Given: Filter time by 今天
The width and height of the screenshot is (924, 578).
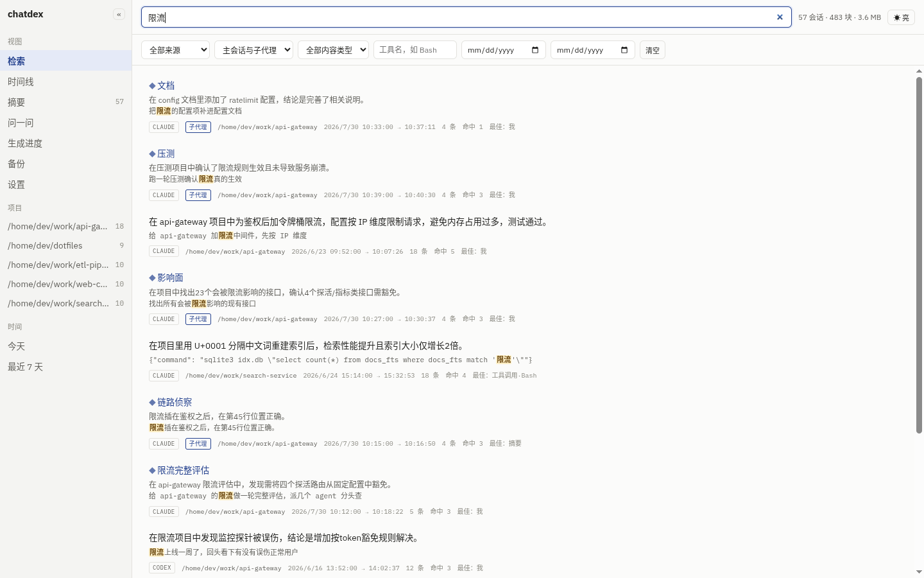Looking at the screenshot, I should pos(66,346).
